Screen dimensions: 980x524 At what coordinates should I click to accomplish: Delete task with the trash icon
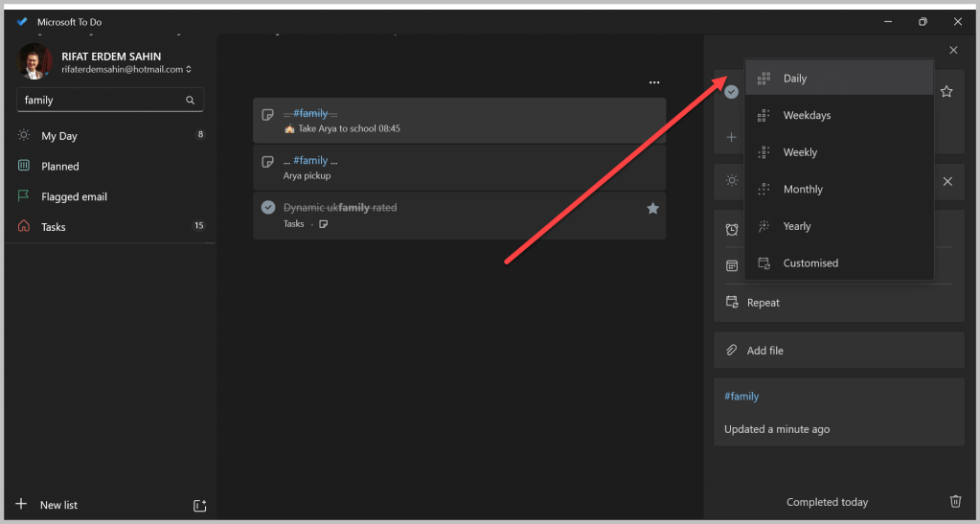955,502
